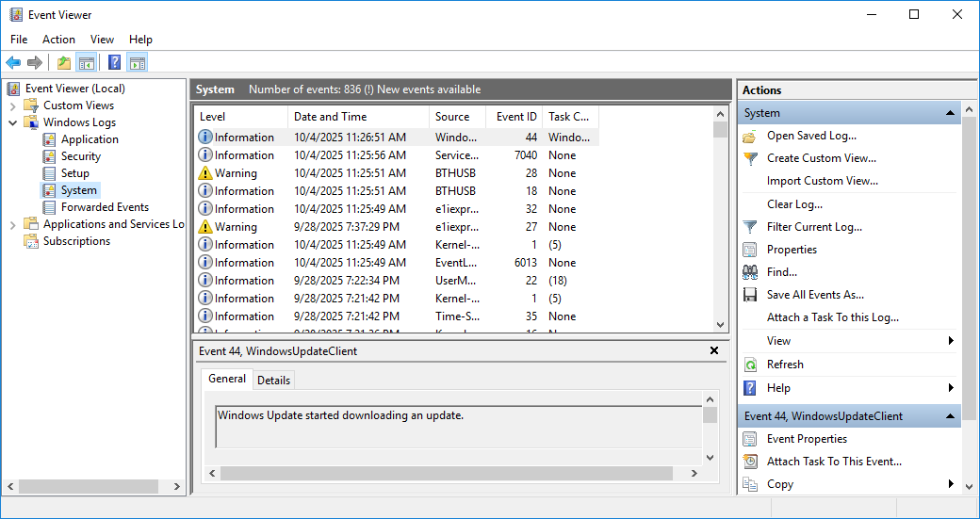Select the Security log in the tree
Image resolution: width=980 pixels, height=519 pixels.
(x=81, y=156)
